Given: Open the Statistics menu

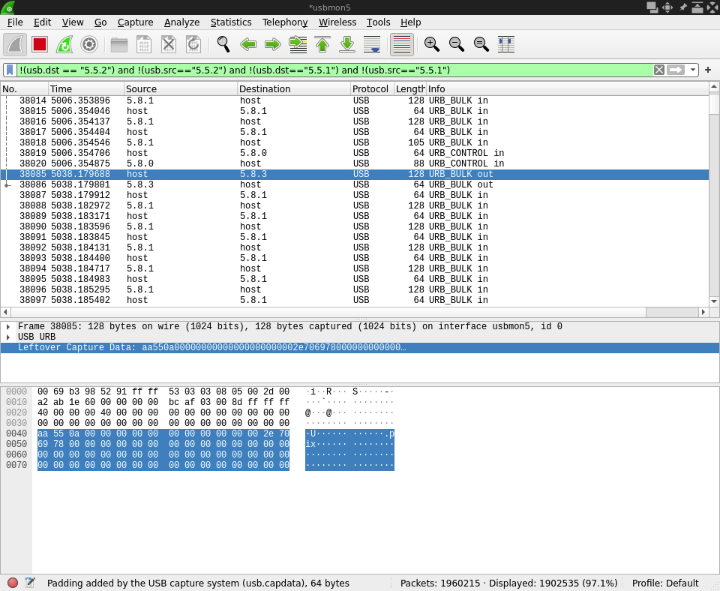Looking at the screenshot, I should pyautogui.click(x=231, y=23).
